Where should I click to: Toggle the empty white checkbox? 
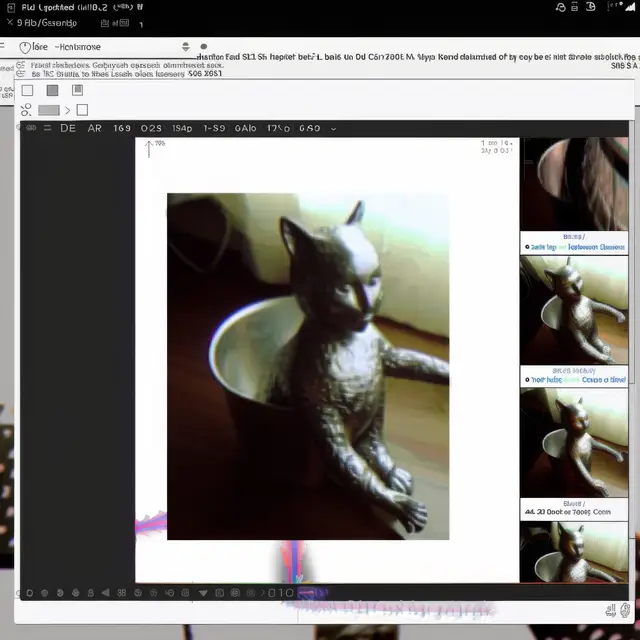click(x=27, y=90)
